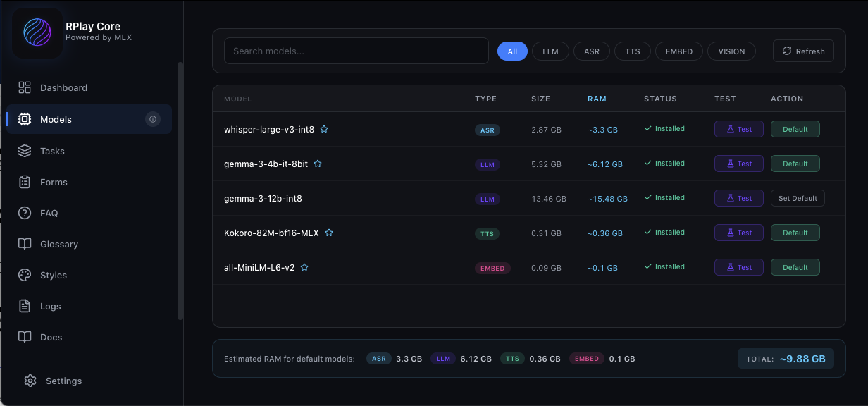This screenshot has height=406, width=868.
Task: Open Styles via its palette icon
Action: click(25, 275)
